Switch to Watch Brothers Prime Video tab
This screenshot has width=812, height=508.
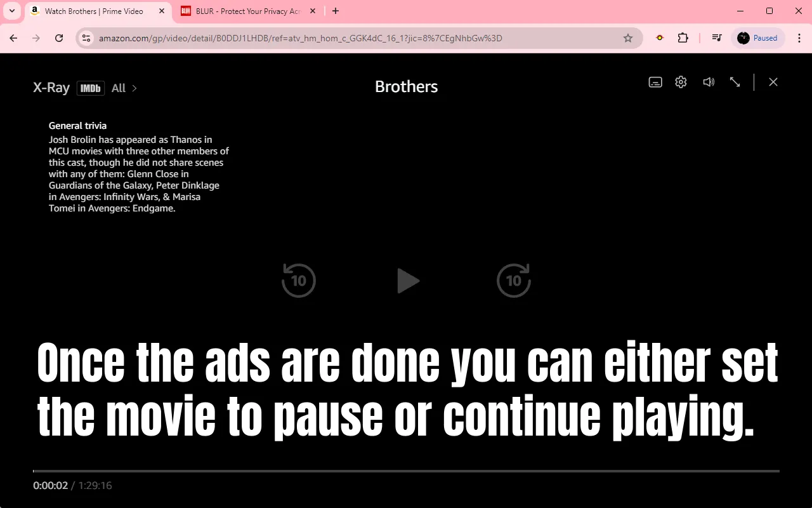coord(94,11)
